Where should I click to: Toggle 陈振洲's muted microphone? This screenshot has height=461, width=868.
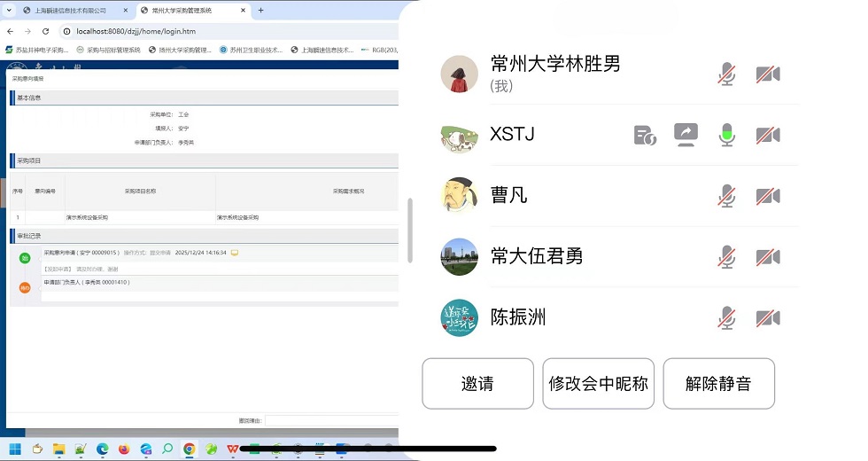[726, 318]
